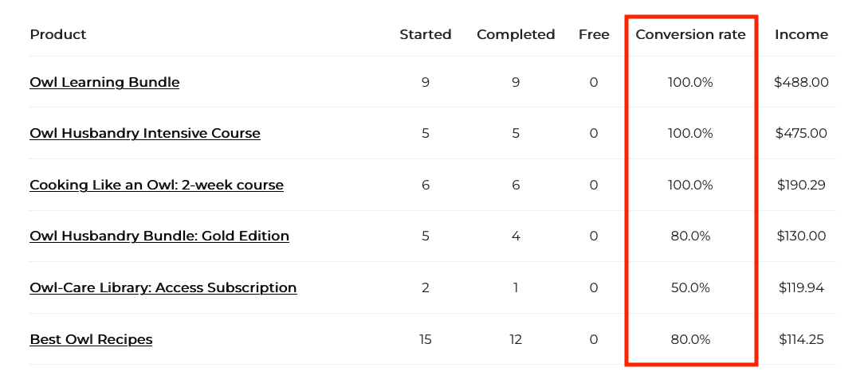
Task: Click the $119.94 income value
Action: point(801,287)
